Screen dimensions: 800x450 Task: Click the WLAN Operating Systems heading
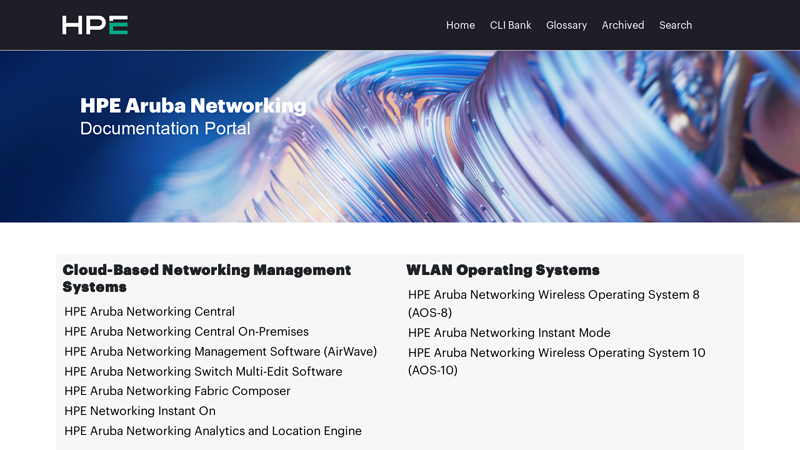pos(503,270)
